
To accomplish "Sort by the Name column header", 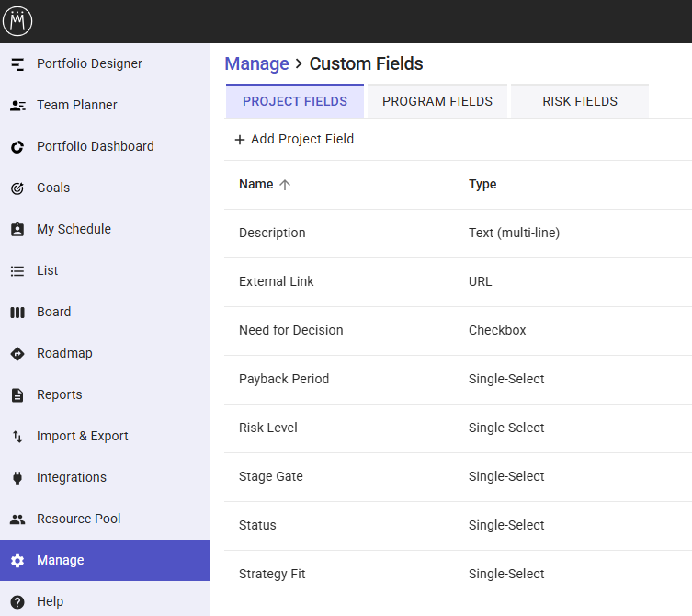I will pyautogui.click(x=256, y=184).
